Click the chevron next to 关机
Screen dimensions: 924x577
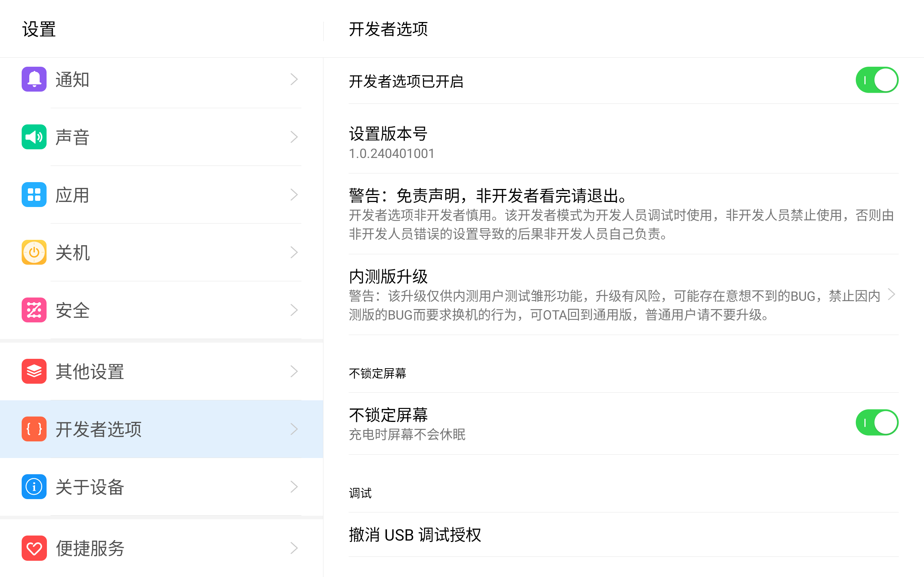pyautogui.click(x=293, y=252)
